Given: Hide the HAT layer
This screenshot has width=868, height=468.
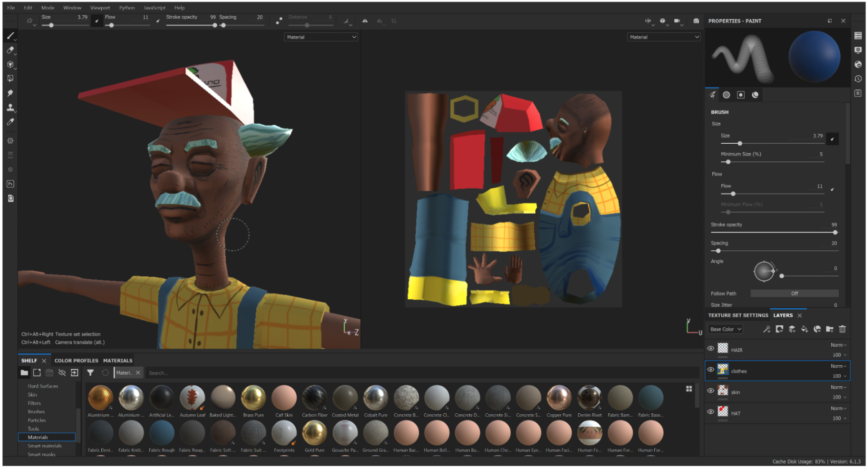Looking at the screenshot, I should 710,412.
